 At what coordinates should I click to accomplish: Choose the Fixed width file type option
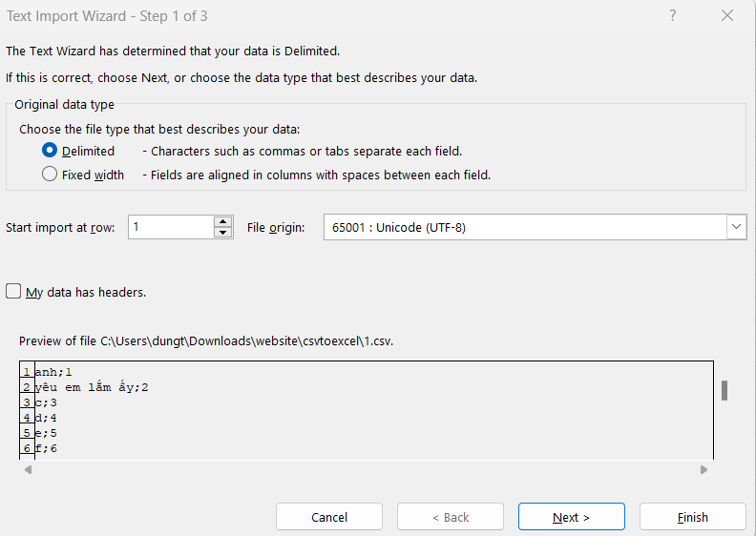[50, 175]
